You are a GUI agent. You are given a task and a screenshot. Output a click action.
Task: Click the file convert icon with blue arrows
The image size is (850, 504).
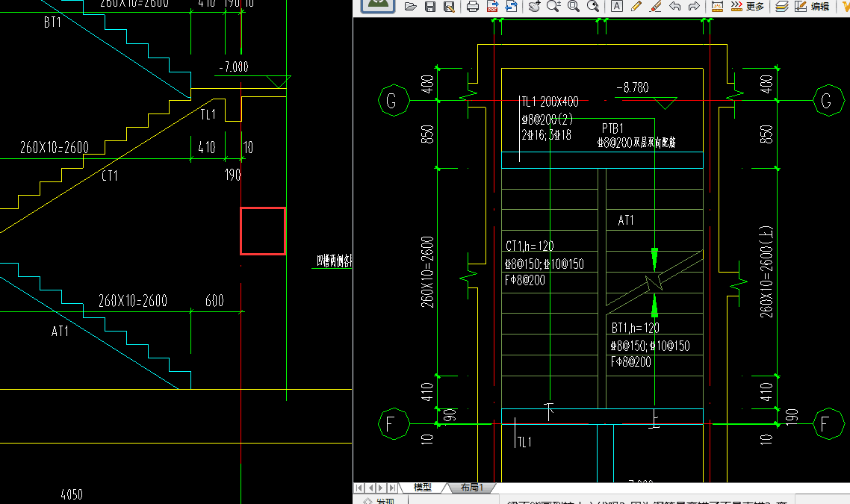point(511,7)
